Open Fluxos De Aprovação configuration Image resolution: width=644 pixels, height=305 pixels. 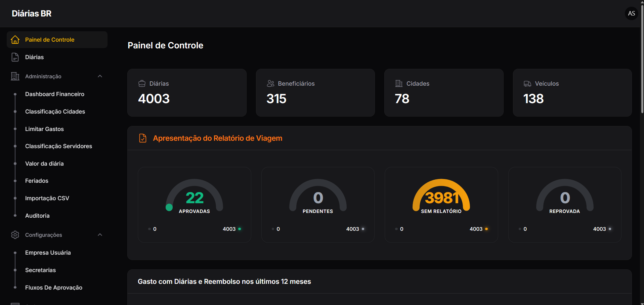[54, 288]
